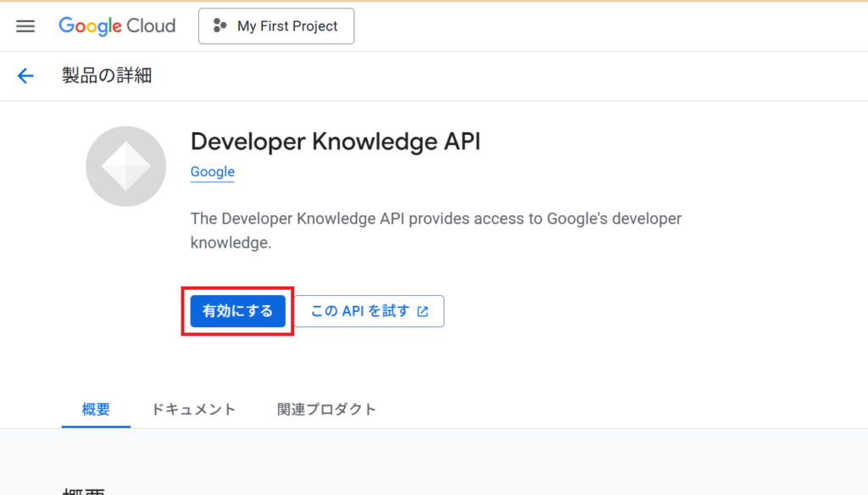The height and width of the screenshot is (495, 868).
Task: Click the API description paragraph text
Action: click(x=436, y=231)
